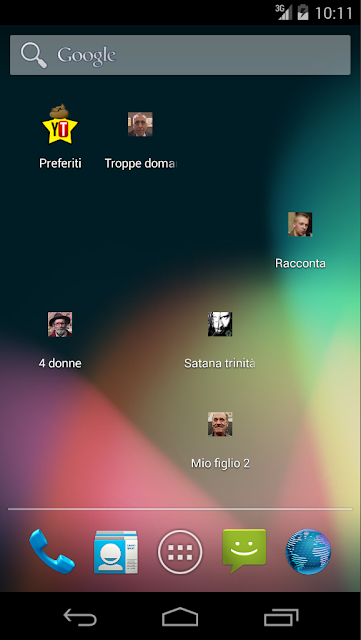Go to Home via navigation bar
Screen dimensions: 361x640
click(x=180, y=617)
